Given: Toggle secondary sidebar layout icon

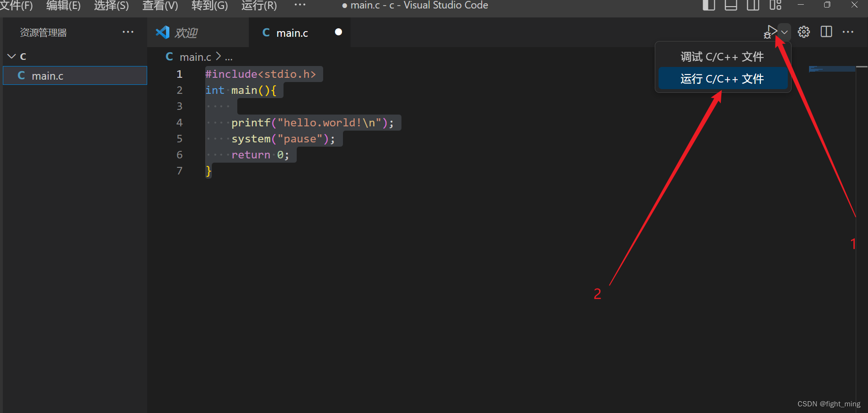Looking at the screenshot, I should 753,5.
